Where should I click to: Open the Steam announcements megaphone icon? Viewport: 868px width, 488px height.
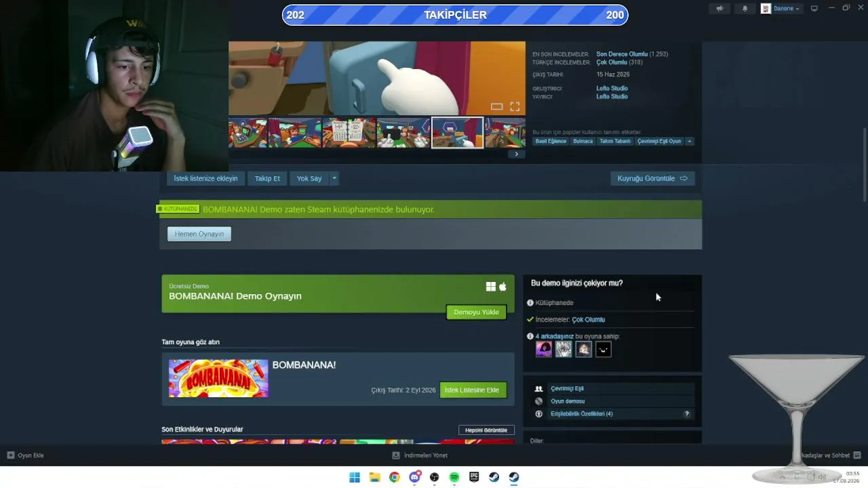click(x=719, y=8)
